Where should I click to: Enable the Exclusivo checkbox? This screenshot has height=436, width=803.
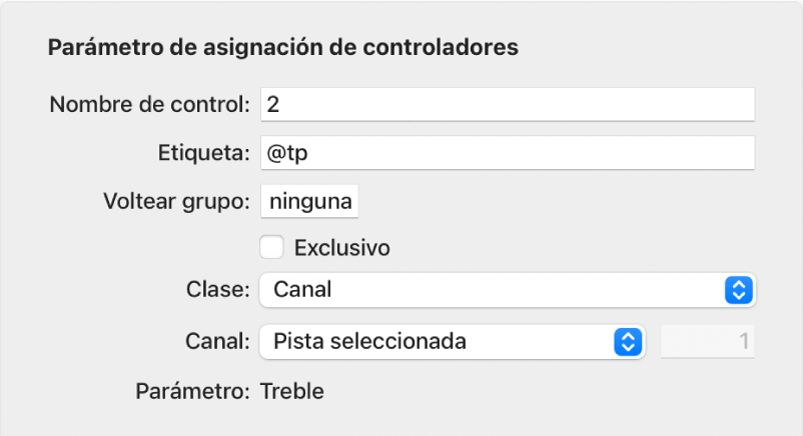(x=272, y=247)
